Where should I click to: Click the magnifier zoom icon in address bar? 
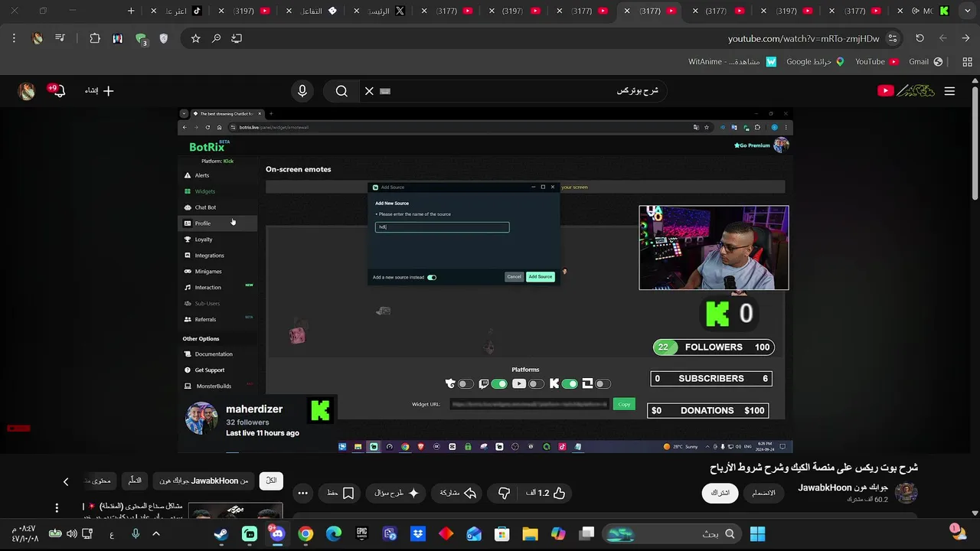[217, 38]
